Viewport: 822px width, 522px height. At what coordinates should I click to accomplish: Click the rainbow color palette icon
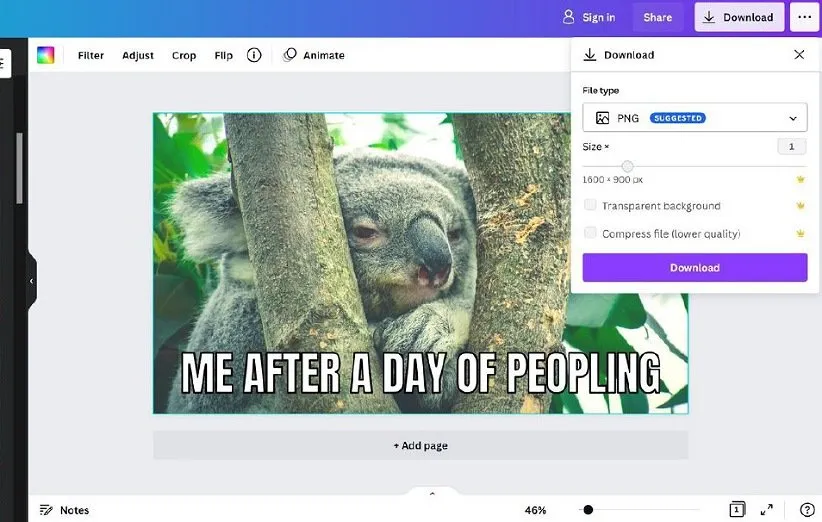46,55
